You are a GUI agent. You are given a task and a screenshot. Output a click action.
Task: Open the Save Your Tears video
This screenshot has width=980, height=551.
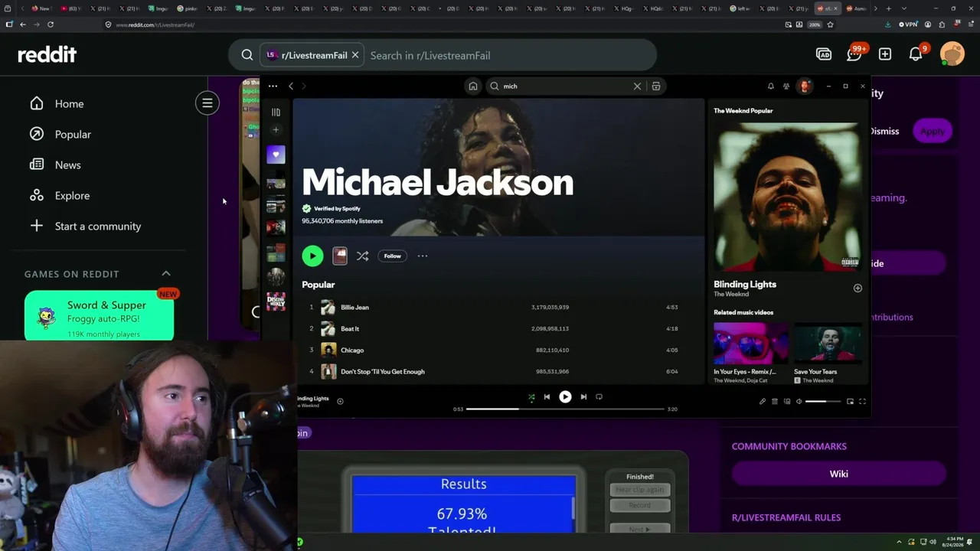coord(828,353)
